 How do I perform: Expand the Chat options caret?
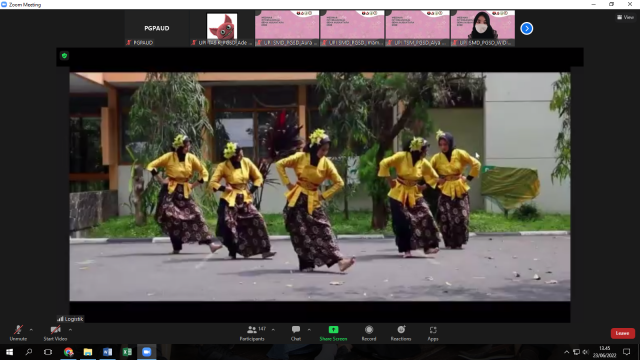tap(309, 330)
